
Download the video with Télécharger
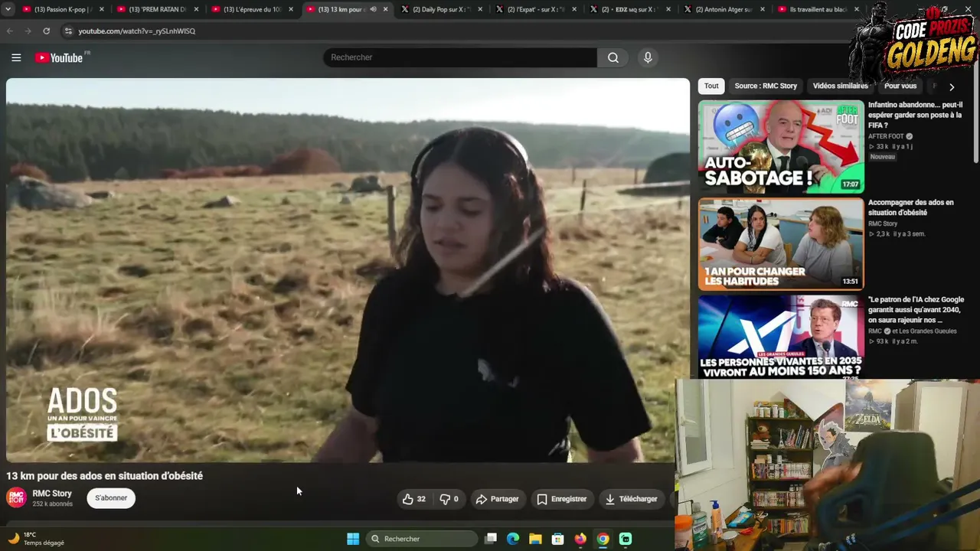coord(632,499)
